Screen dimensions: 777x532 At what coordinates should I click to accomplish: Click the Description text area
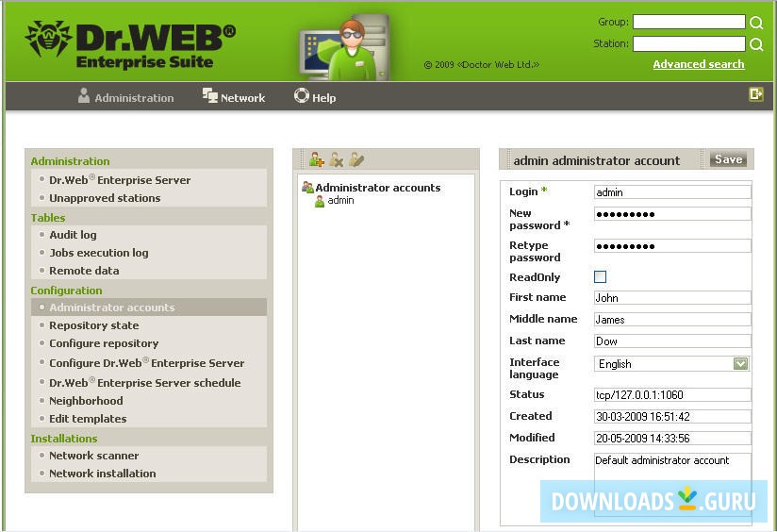(672, 485)
